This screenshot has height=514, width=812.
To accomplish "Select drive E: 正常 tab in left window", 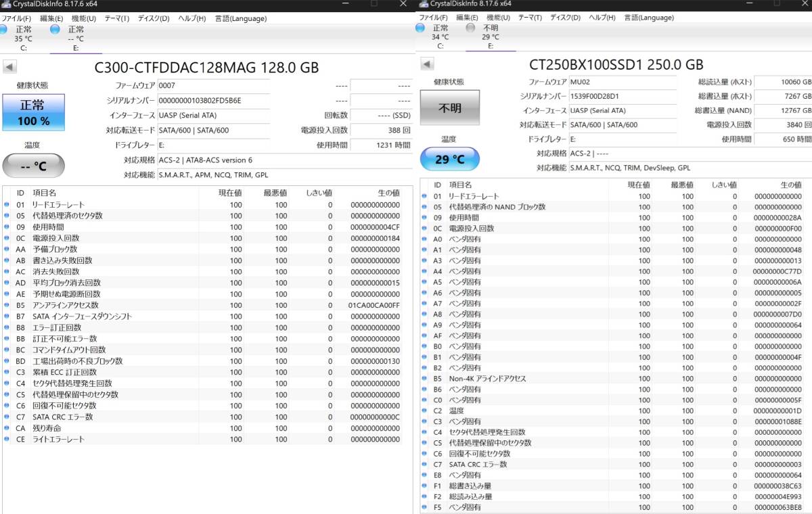I will 76,39.
